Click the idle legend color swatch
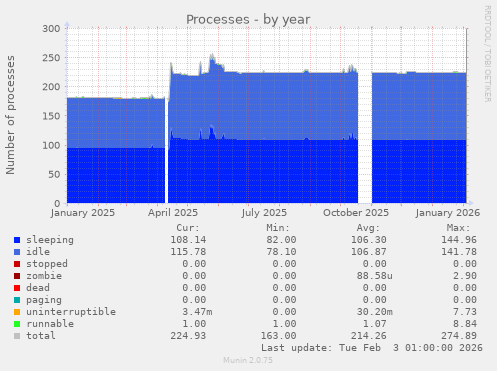Image resolution: width=497 pixels, height=371 pixels. coord(17,252)
